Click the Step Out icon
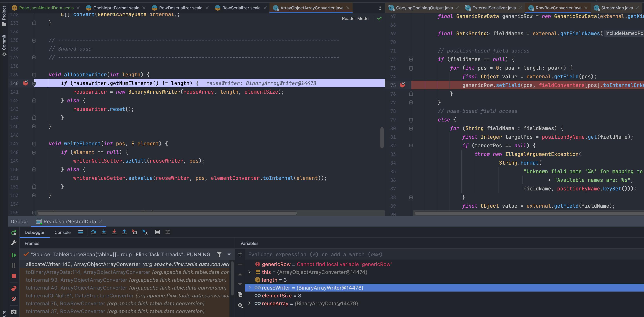Screen dimensions: 644x317 [x=124, y=232]
